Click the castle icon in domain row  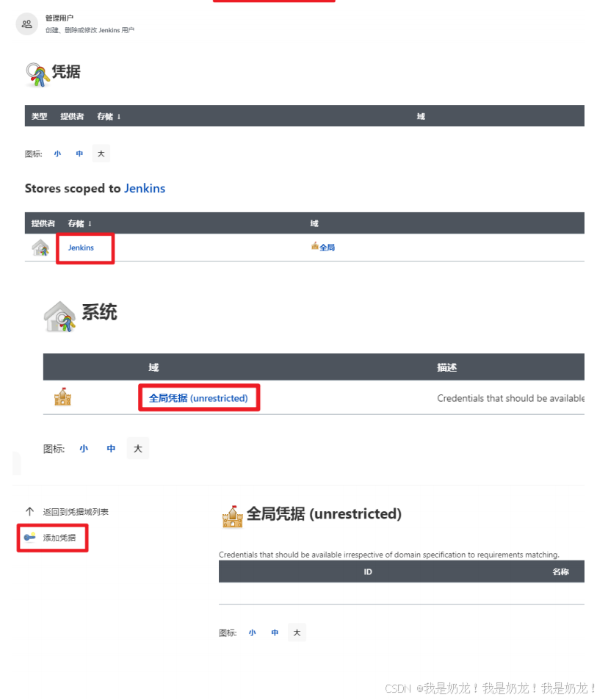[x=62, y=397]
